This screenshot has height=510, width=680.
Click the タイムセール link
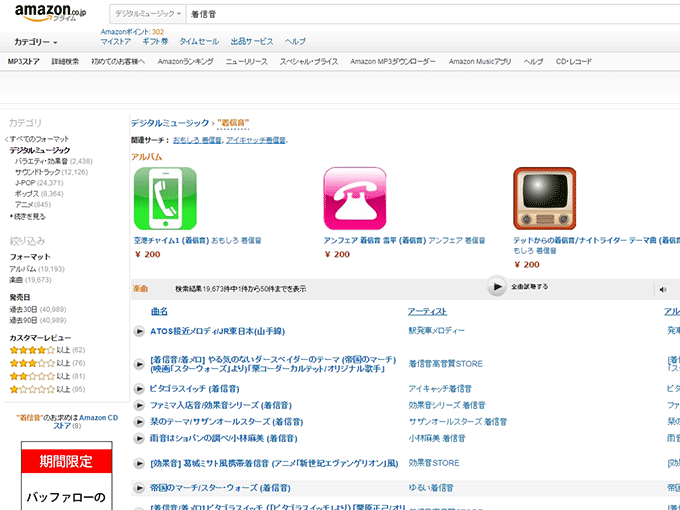[198, 42]
